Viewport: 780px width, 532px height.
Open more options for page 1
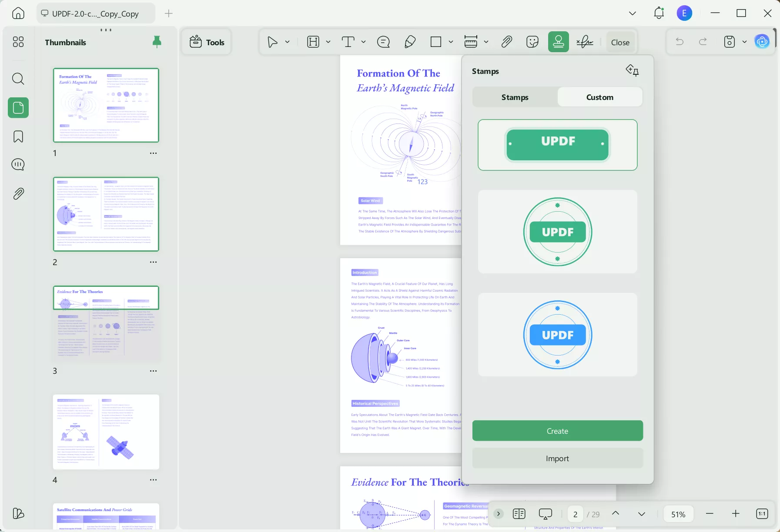click(x=153, y=153)
